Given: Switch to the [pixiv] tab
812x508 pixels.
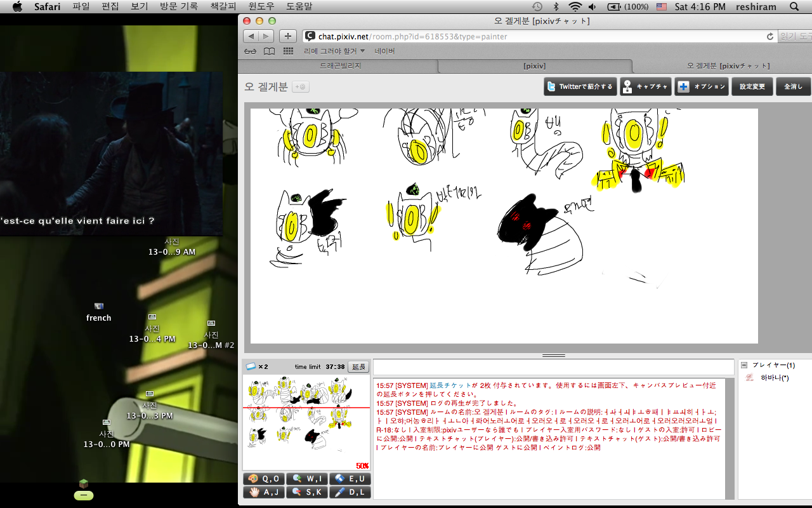Looking at the screenshot, I should coord(534,66).
